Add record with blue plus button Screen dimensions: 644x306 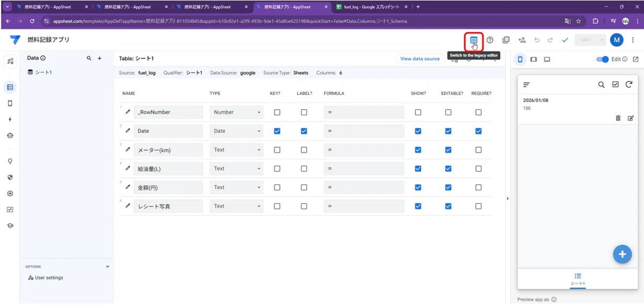coord(622,254)
